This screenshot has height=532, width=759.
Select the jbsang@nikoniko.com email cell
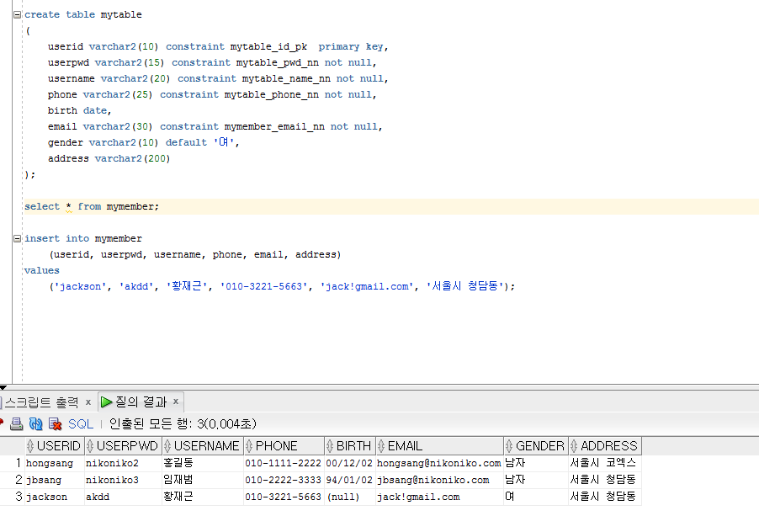pyautogui.click(x=439, y=480)
